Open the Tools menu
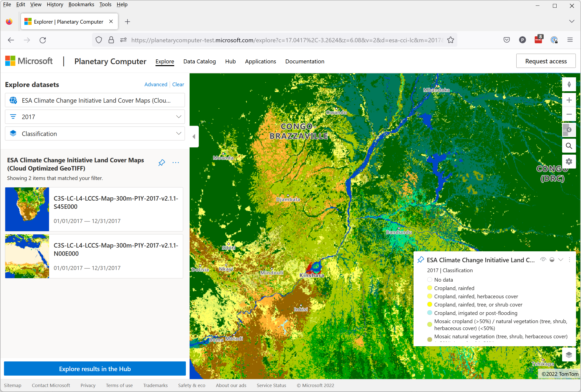The image size is (581, 392). click(105, 4)
